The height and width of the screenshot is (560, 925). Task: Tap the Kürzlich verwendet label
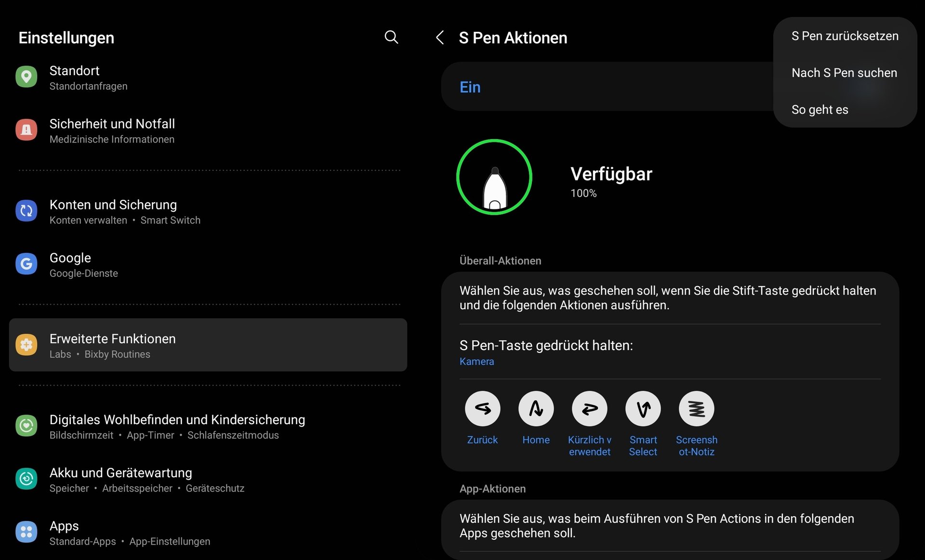tap(589, 445)
